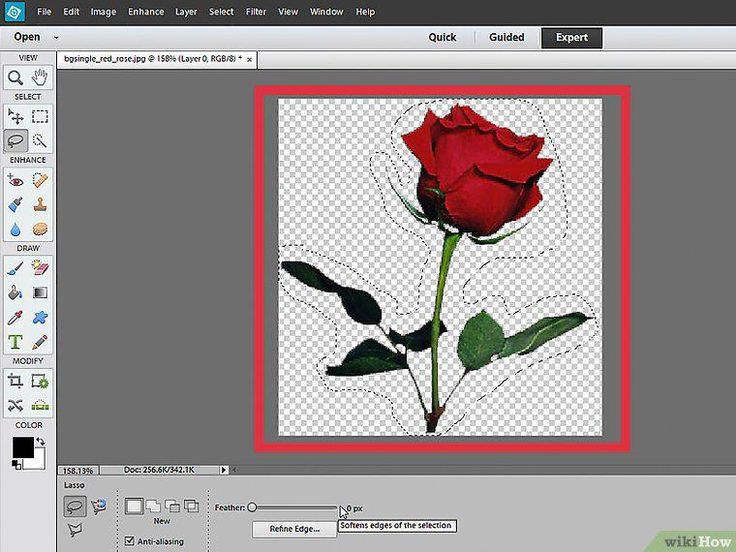736x552 pixels.
Task: Open the Filter menu
Action: [256, 12]
